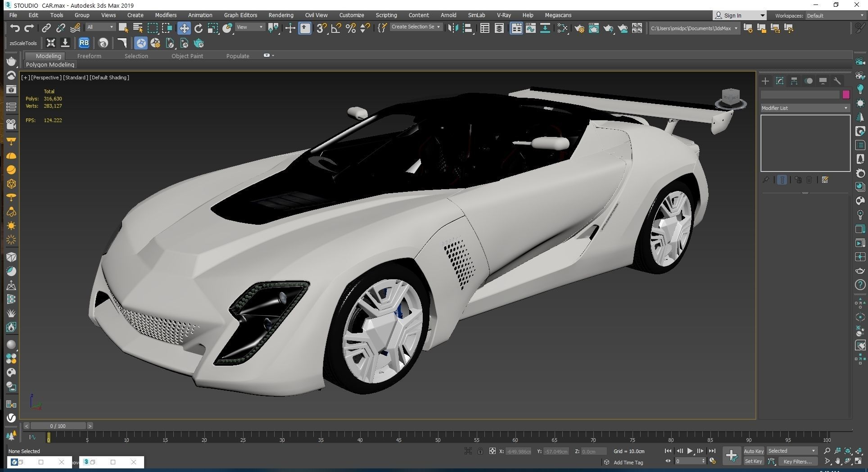
Task: Click the Mirror tool icon
Action: pyautogui.click(x=453, y=28)
